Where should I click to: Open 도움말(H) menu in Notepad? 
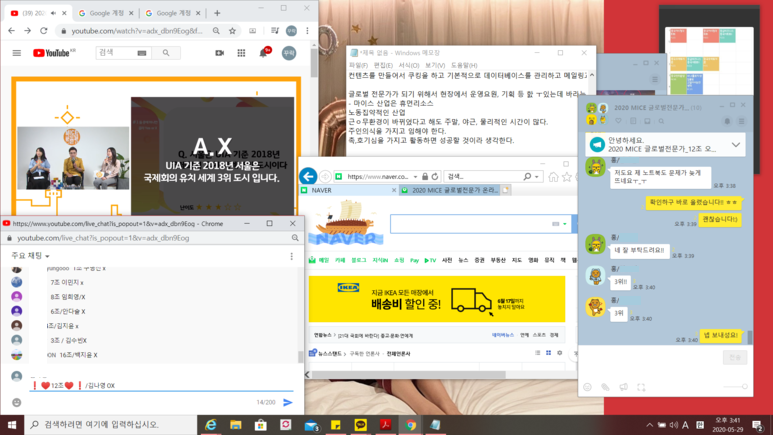(x=464, y=65)
